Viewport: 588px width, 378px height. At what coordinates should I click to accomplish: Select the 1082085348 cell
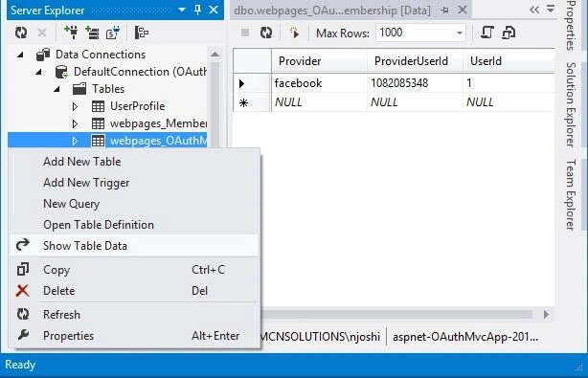click(415, 83)
